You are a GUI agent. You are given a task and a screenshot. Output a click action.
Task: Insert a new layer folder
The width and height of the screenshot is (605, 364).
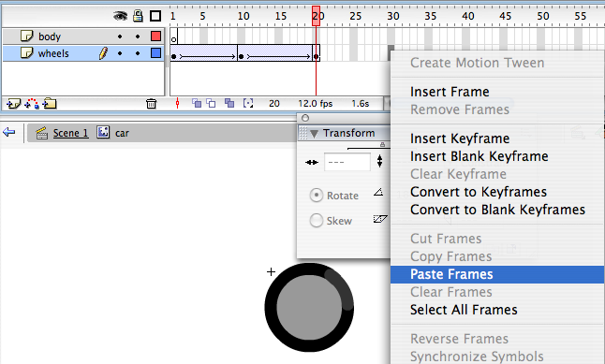50,103
